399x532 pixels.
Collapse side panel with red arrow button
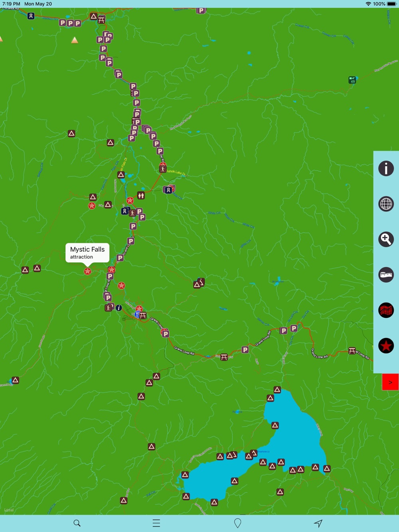click(390, 382)
